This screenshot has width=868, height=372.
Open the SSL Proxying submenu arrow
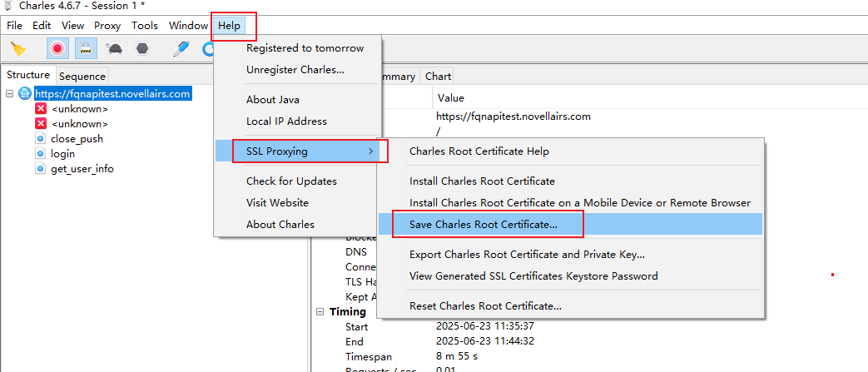tap(371, 151)
